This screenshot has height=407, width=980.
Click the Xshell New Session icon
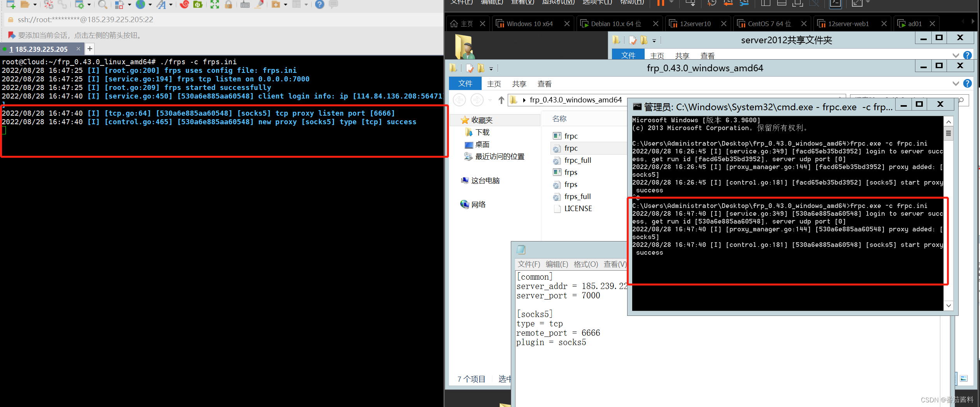coord(11,4)
